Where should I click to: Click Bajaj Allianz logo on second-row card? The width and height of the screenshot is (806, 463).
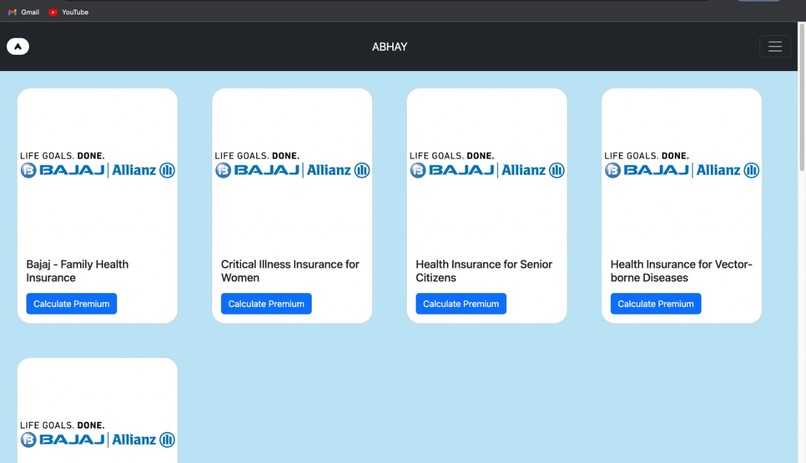(98, 435)
